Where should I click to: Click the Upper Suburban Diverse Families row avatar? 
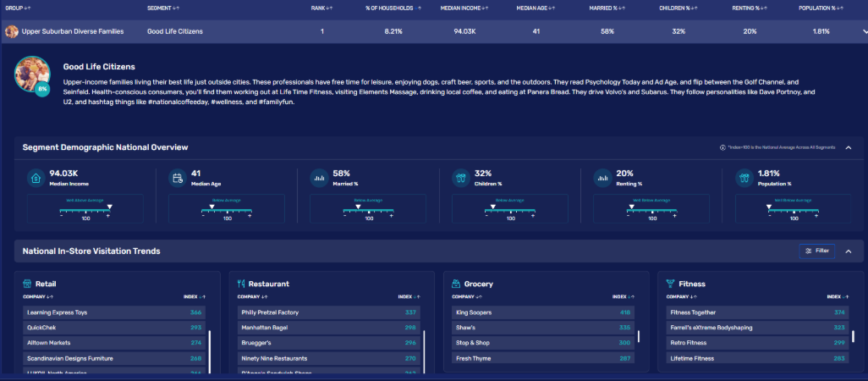[12, 31]
